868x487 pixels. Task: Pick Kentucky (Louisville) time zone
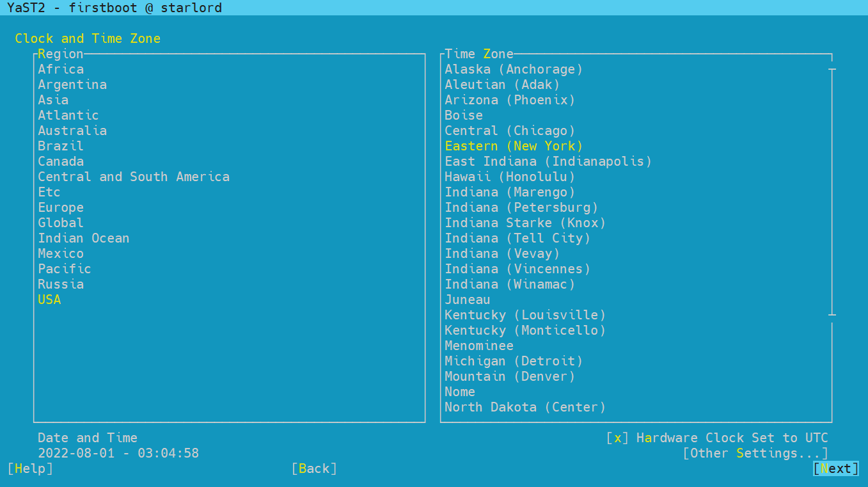[x=526, y=315]
